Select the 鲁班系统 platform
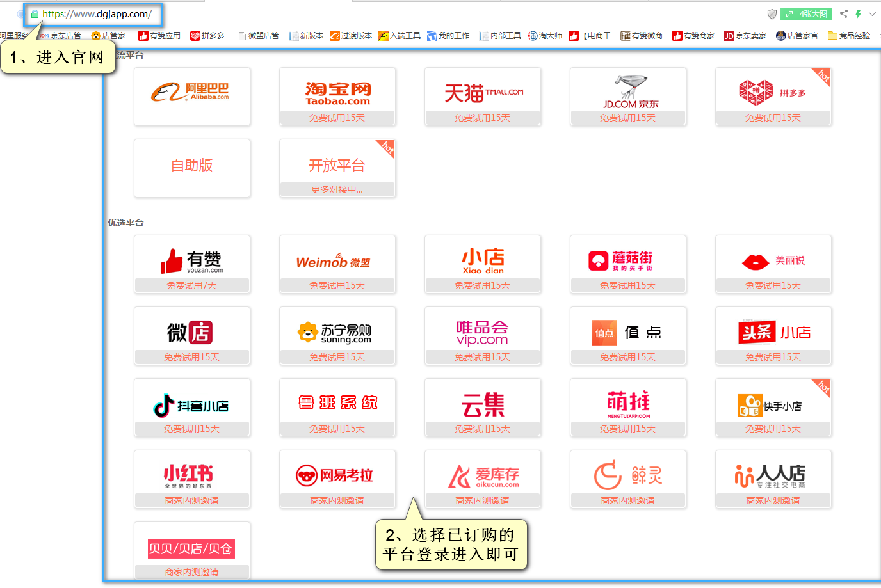Screen dimensions: 881x588 337,408
